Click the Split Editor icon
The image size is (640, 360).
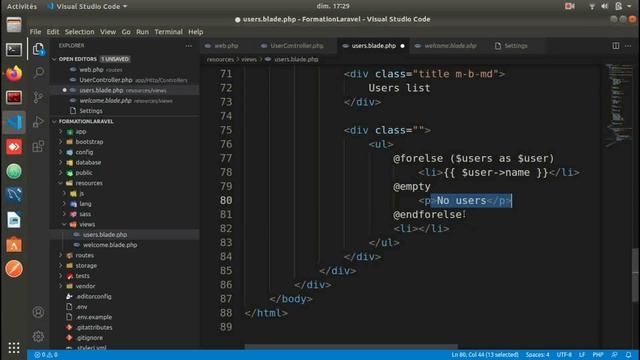pyautogui.click(x=616, y=46)
